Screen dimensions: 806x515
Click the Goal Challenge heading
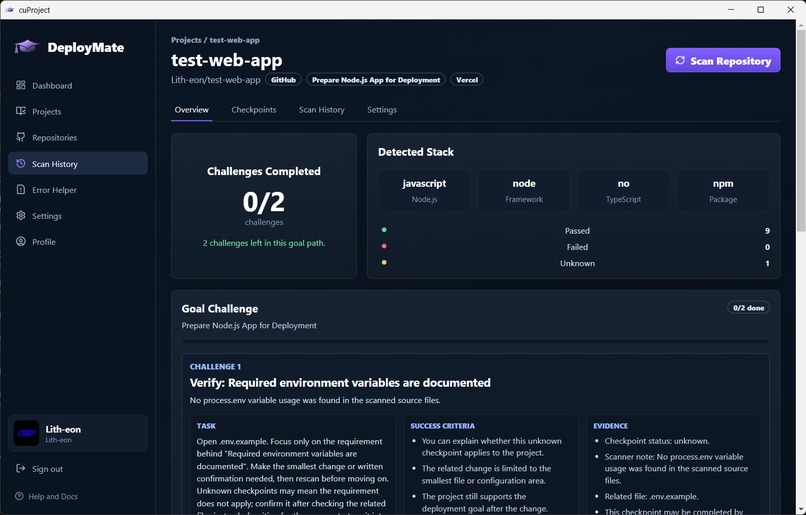pos(219,308)
